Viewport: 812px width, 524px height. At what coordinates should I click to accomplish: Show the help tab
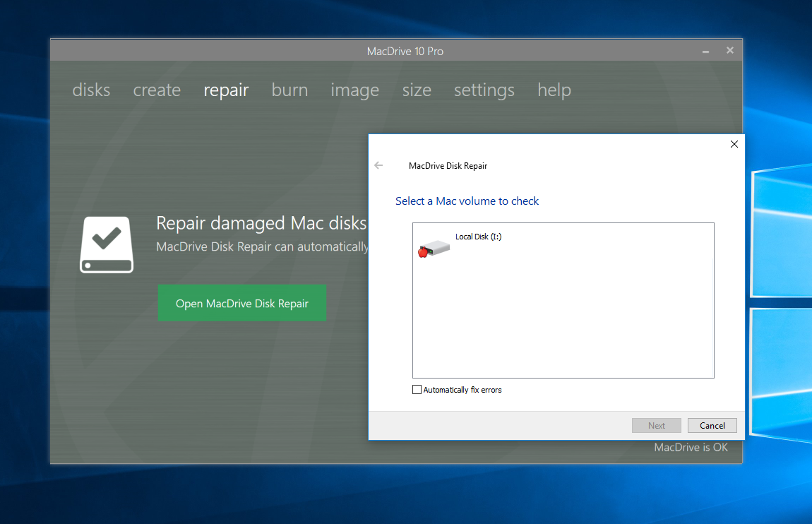click(554, 90)
